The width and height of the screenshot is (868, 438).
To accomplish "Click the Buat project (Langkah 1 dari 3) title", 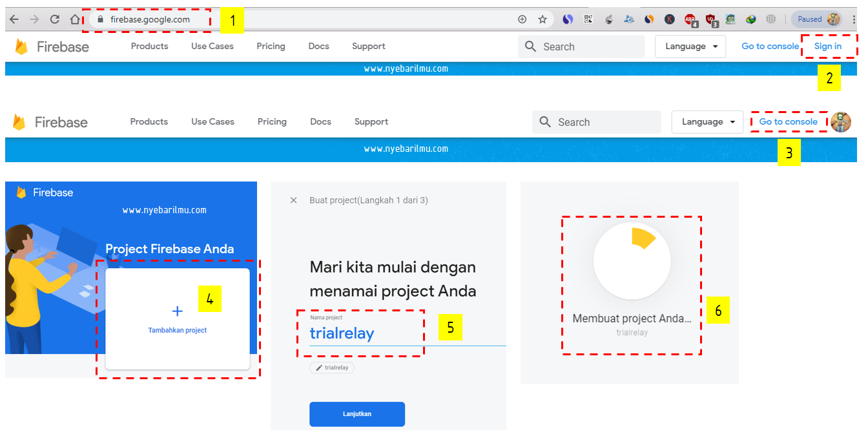I will [x=369, y=200].
